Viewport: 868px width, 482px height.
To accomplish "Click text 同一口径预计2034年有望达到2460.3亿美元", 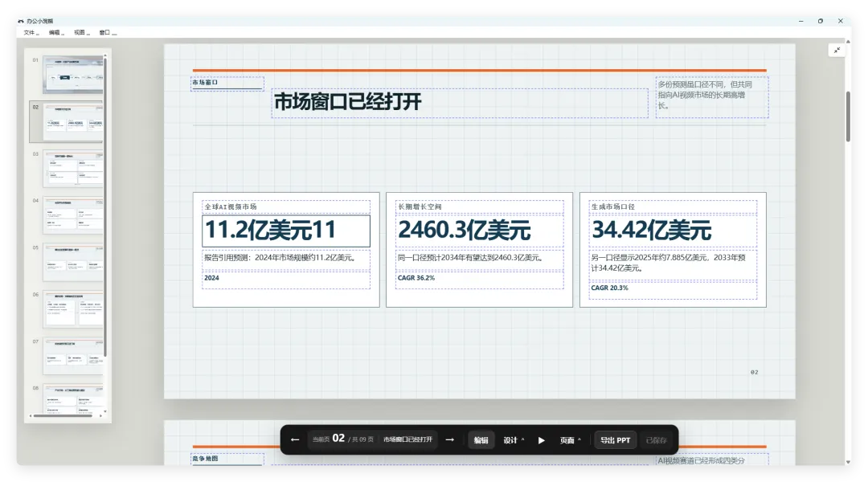I will [x=470, y=258].
